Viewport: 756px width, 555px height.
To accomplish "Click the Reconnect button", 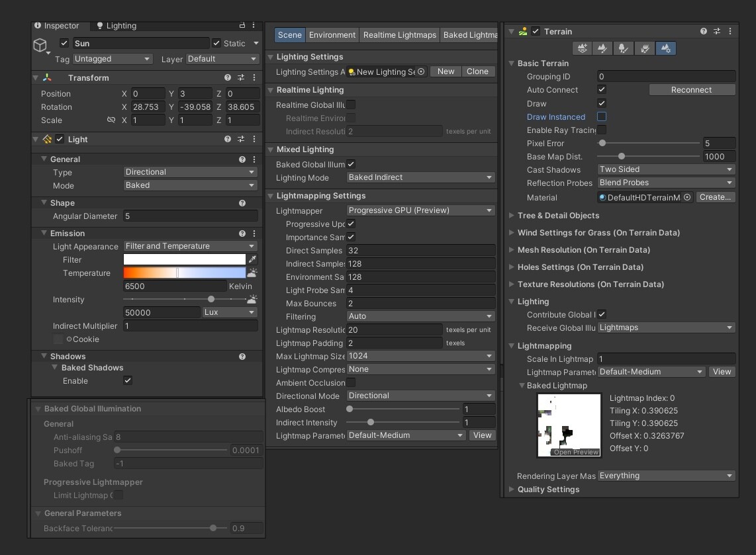I will pyautogui.click(x=691, y=90).
